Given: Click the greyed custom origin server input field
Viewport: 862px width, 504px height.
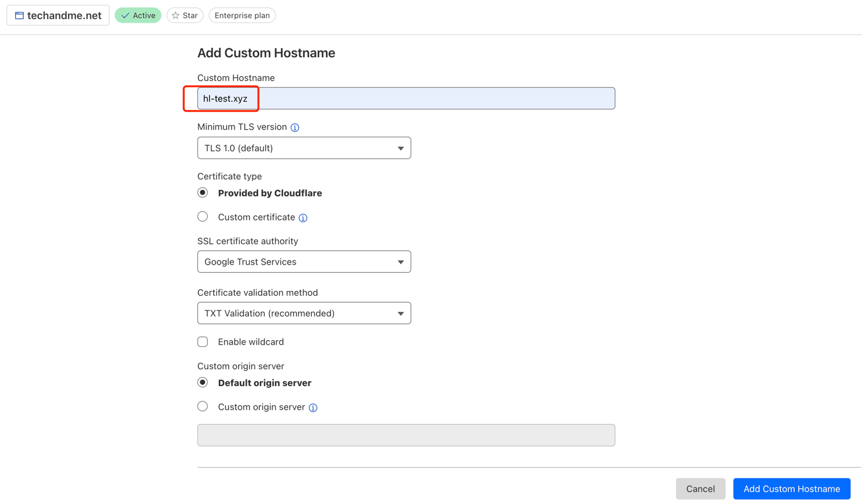Looking at the screenshot, I should [x=406, y=435].
